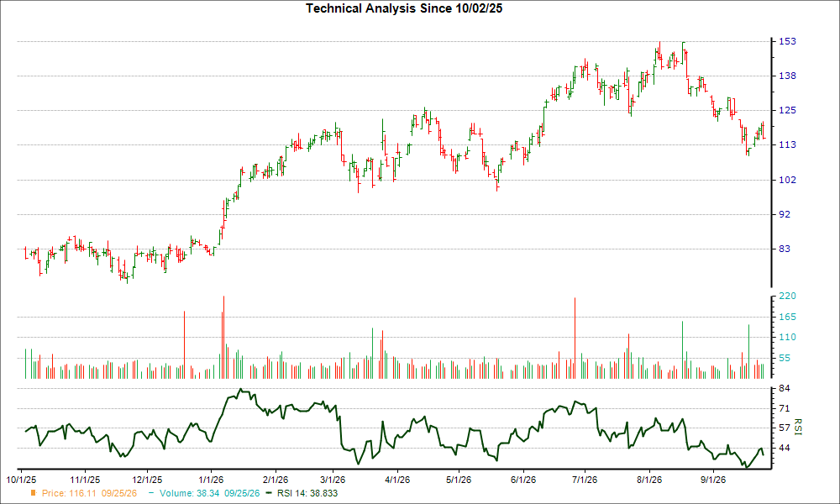Click the 110 volume axis label
The width and height of the screenshot is (840, 504).
point(787,338)
